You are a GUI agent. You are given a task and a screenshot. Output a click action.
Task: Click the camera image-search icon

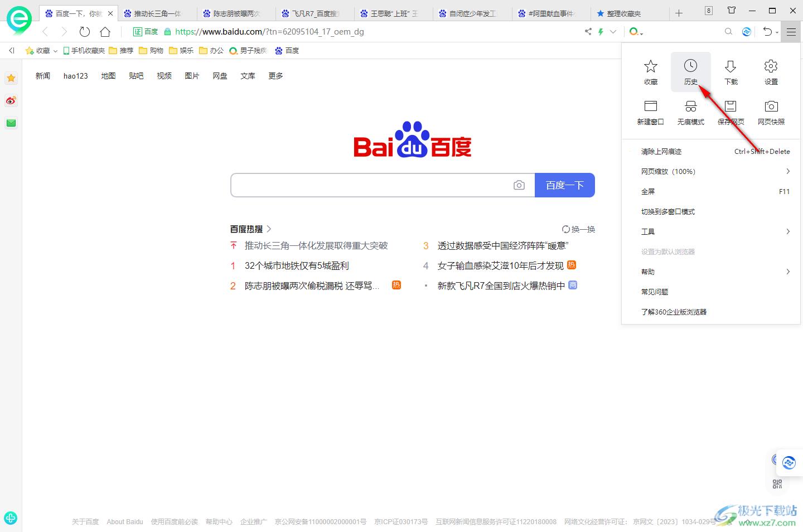point(519,185)
